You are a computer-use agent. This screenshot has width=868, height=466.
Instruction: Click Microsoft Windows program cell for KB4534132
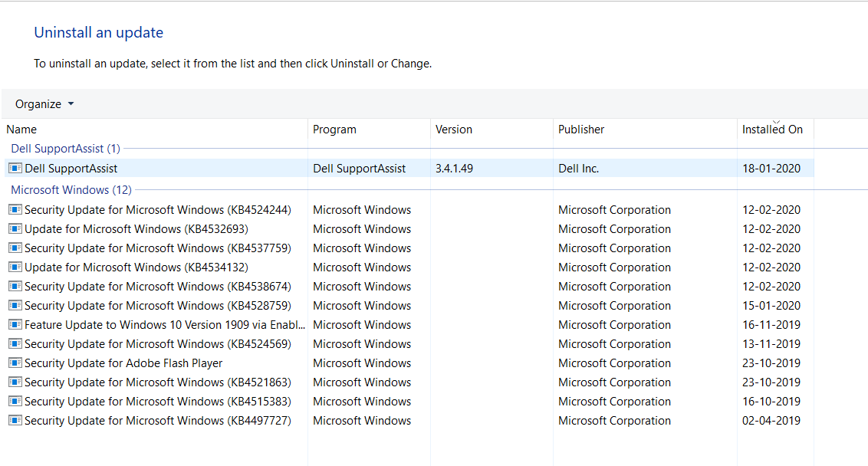click(x=362, y=267)
